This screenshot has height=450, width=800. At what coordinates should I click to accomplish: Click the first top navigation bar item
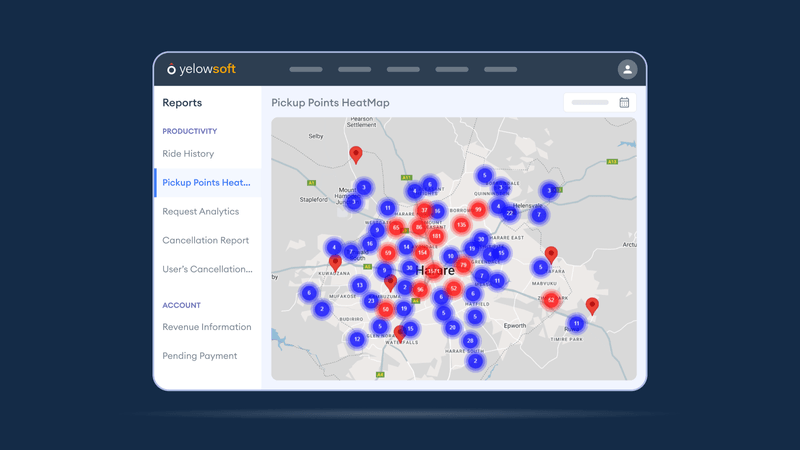coord(306,70)
